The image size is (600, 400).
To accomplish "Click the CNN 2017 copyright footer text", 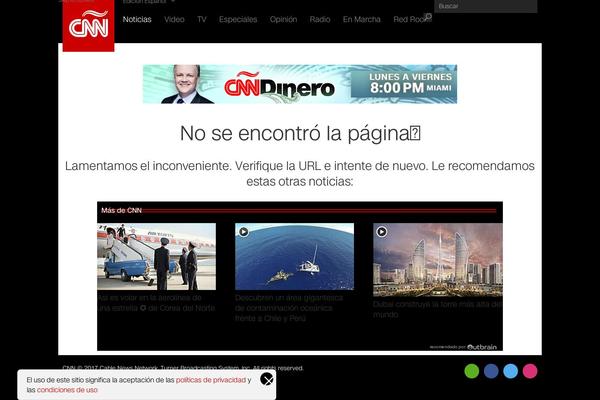I will click(x=183, y=368).
